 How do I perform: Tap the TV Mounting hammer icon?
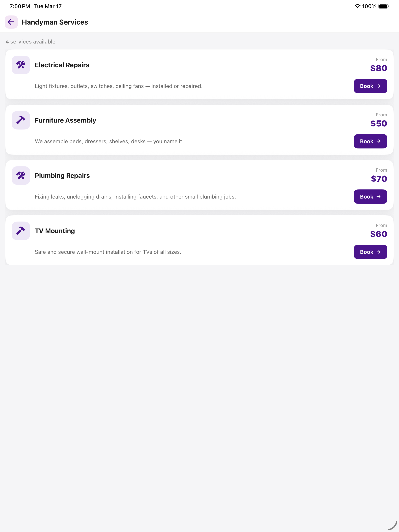21,231
